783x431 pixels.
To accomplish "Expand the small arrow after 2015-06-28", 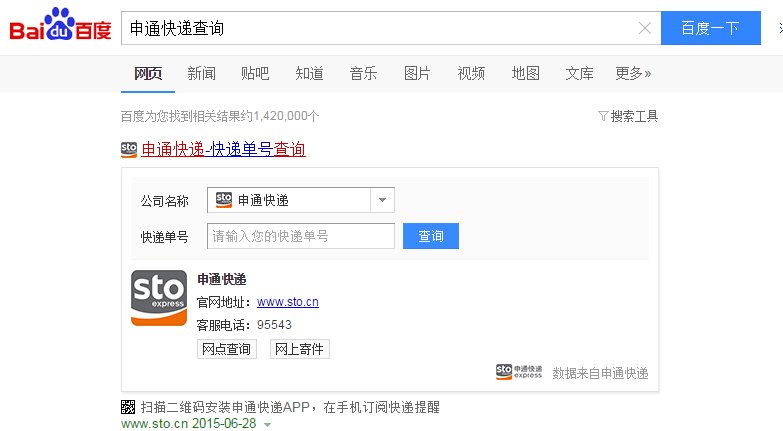I will [268, 425].
